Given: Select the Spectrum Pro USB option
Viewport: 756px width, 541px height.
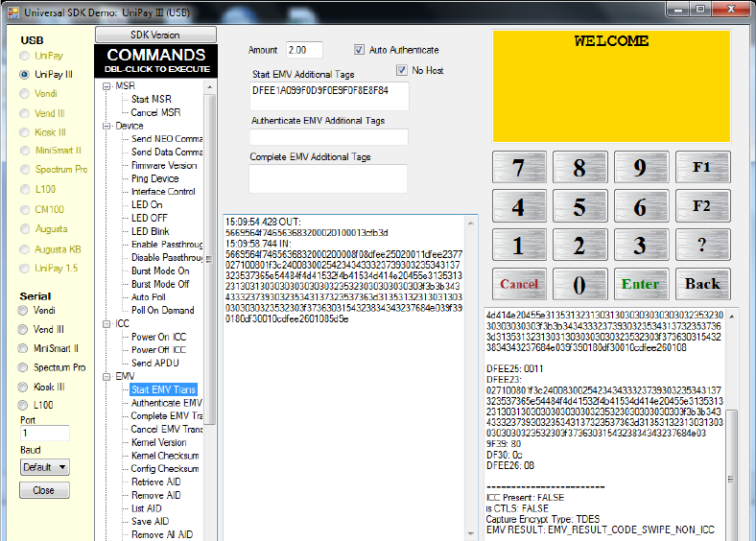Looking at the screenshot, I should pyautogui.click(x=24, y=170).
